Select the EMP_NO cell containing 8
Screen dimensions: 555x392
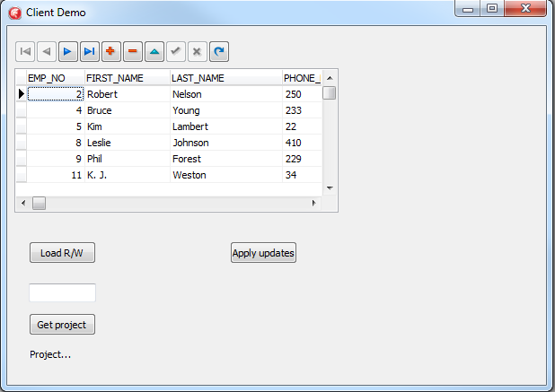56,143
